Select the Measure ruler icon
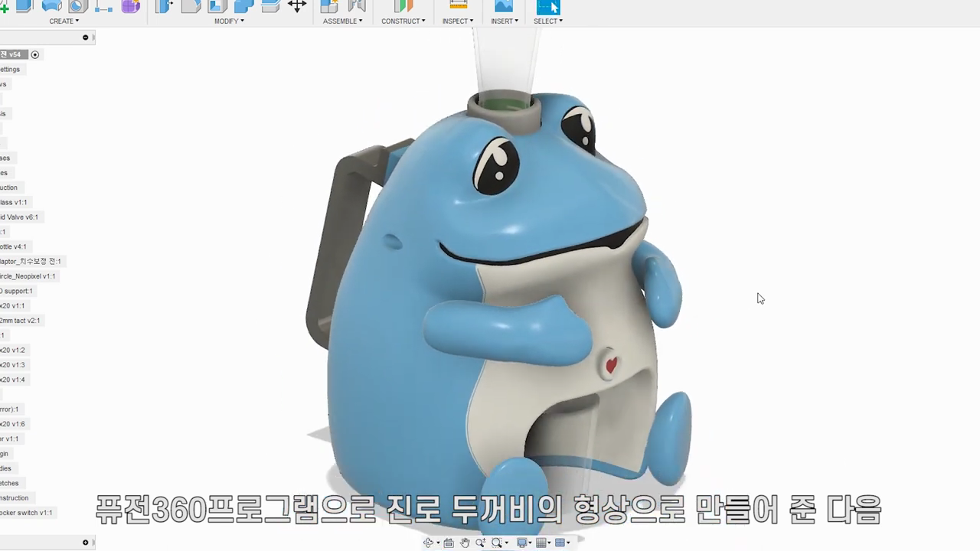Image resolution: width=980 pixels, height=551 pixels. click(458, 5)
